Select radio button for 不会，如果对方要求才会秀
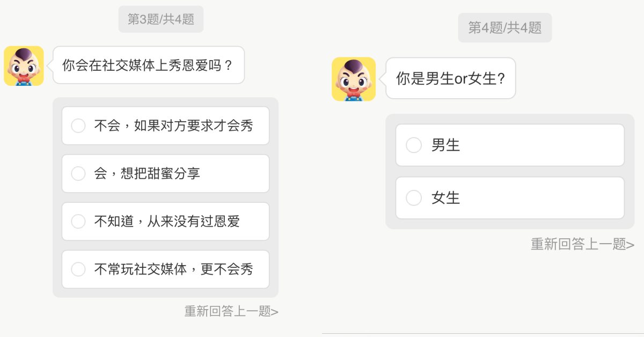The width and height of the screenshot is (644, 337). click(78, 126)
